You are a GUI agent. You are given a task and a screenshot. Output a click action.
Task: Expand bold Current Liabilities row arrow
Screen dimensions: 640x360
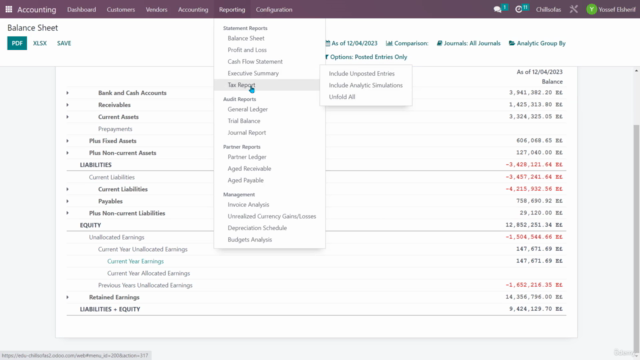point(67,189)
